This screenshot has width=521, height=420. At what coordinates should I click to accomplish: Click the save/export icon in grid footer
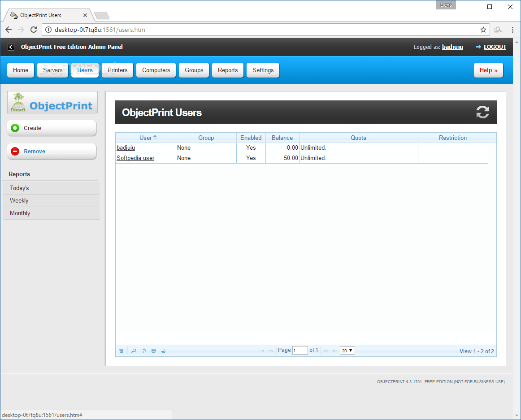pos(153,351)
